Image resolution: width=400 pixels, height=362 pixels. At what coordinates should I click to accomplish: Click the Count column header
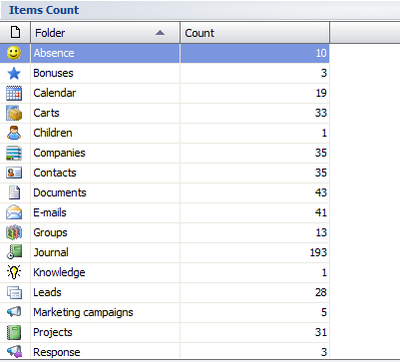(x=255, y=33)
